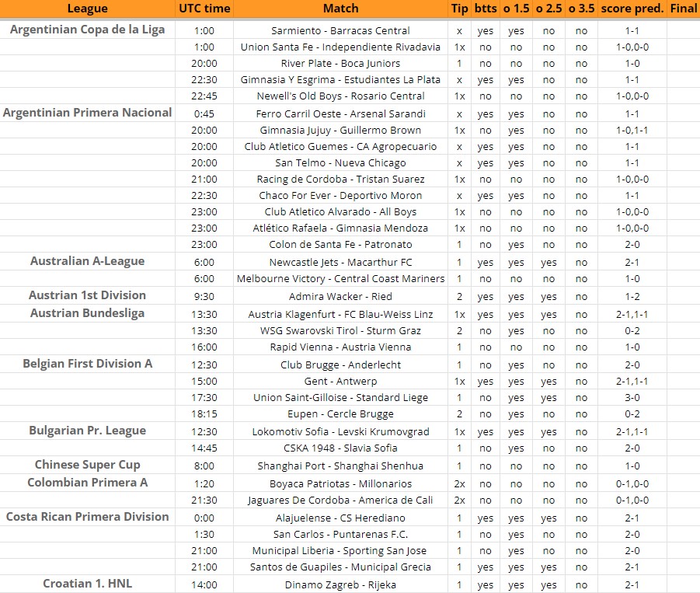Image resolution: width=700 pixels, height=593 pixels.
Task: Click the 'o 3.5' column header
Action: pos(581,9)
